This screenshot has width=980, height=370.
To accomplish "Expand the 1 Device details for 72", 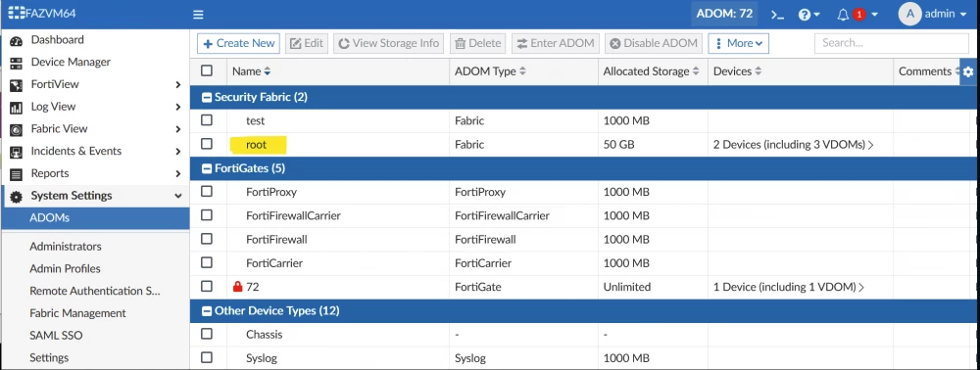I will pos(861,287).
